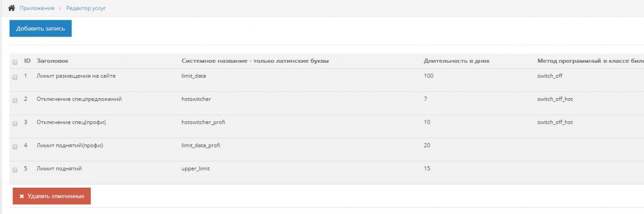Click the upper_limit system name cell

tap(196, 168)
